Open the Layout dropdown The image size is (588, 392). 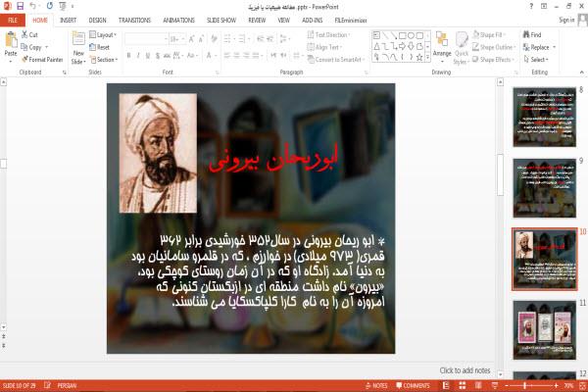pyautogui.click(x=103, y=34)
